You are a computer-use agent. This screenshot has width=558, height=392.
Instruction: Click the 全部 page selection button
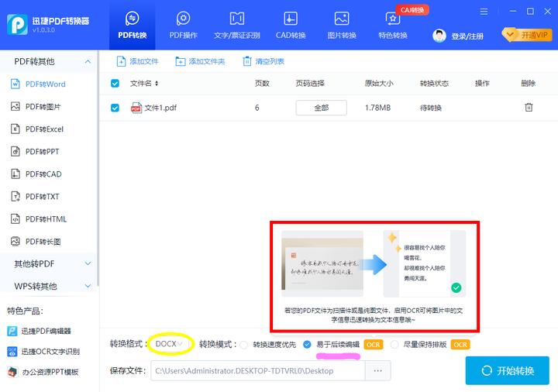point(321,108)
